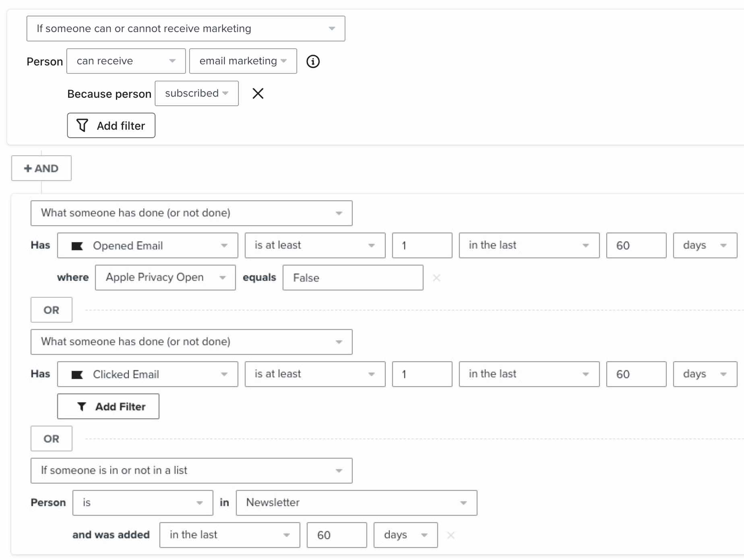This screenshot has height=560, width=744.
Task: Click the False value field
Action: click(353, 278)
